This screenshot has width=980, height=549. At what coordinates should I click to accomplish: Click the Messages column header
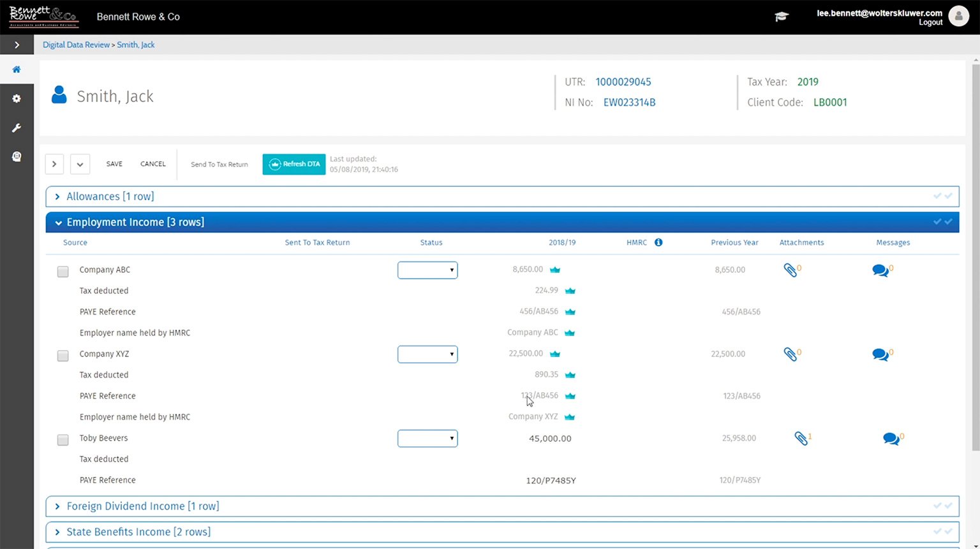coord(893,242)
